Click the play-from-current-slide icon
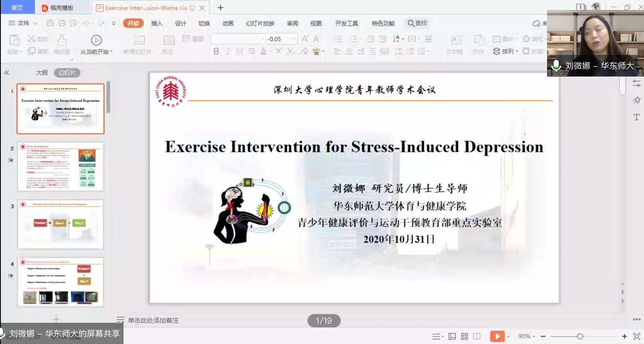 [x=96, y=40]
